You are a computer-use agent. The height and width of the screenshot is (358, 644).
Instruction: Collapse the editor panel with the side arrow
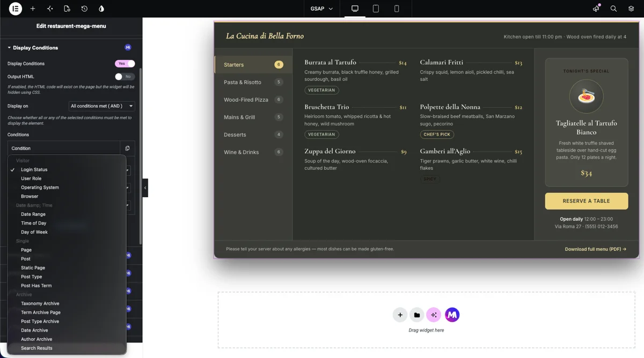pyautogui.click(x=145, y=188)
